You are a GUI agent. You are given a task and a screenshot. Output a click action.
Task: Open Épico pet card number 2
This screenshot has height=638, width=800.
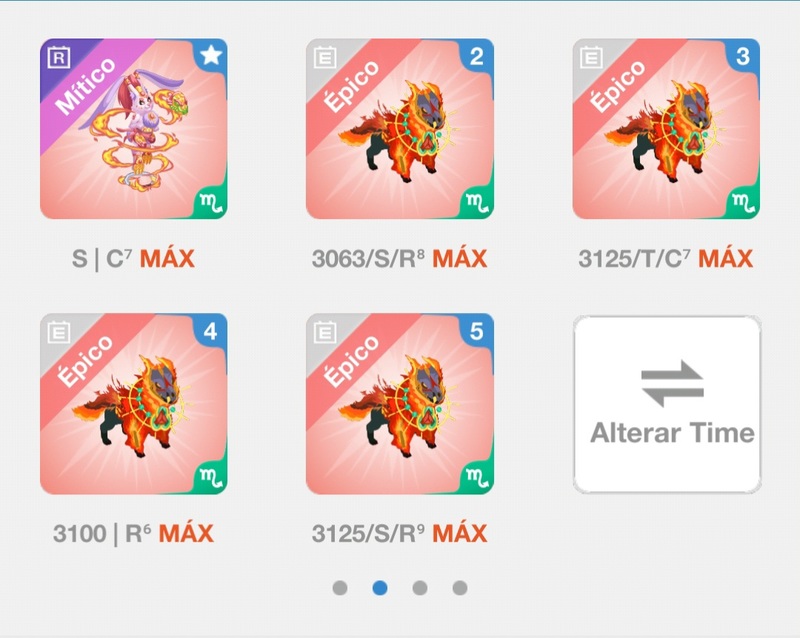tap(399, 129)
